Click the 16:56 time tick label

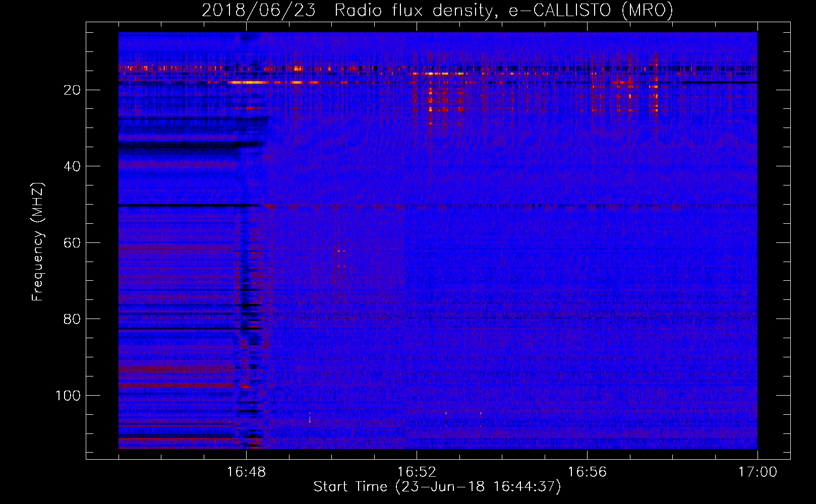tap(587, 472)
